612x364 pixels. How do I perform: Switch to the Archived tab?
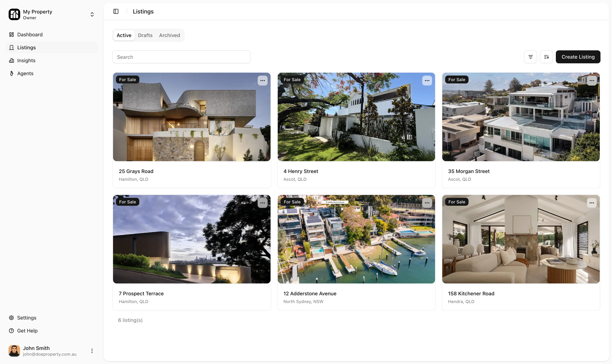click(x=169, y=35)
